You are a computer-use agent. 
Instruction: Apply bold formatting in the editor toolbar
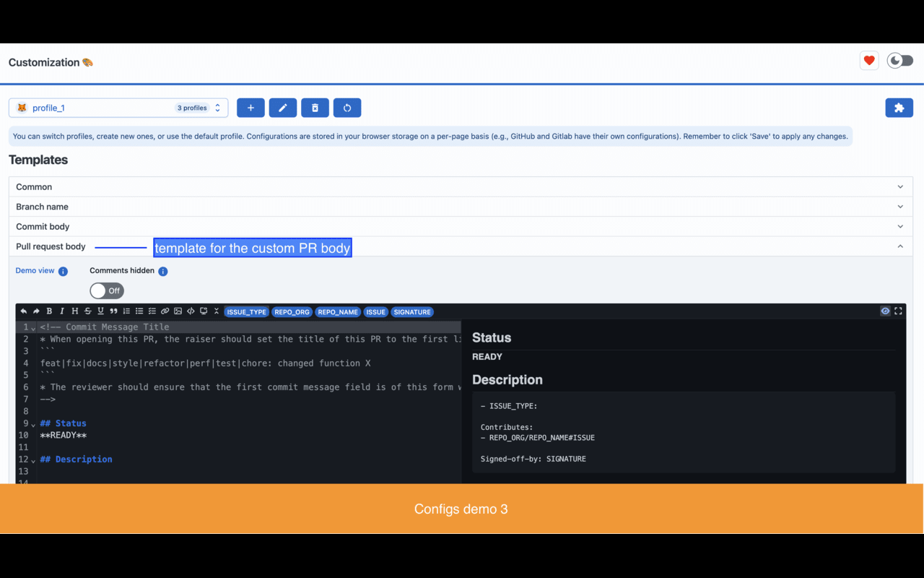coord(48,311)
